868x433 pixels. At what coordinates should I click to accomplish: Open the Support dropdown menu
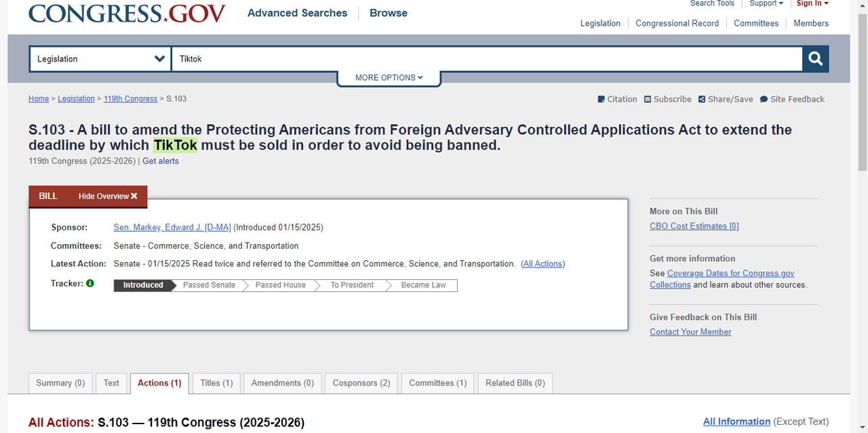pos(766,3)
